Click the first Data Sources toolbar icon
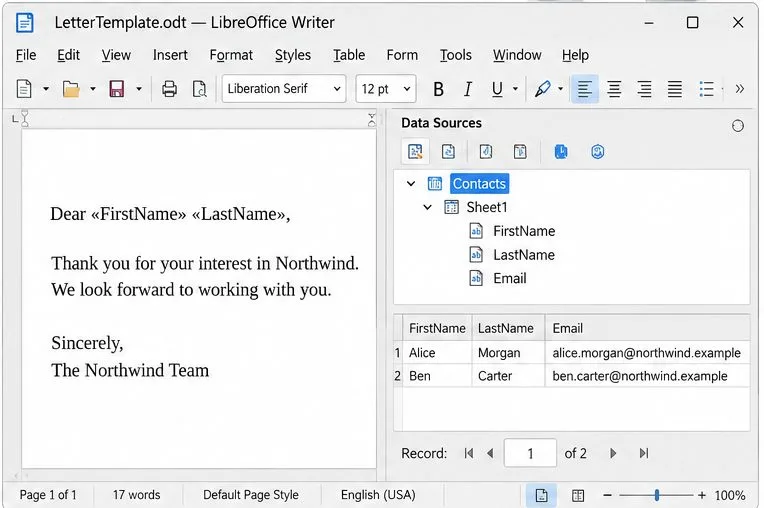The image size is (764, 508). click(415, 151)
